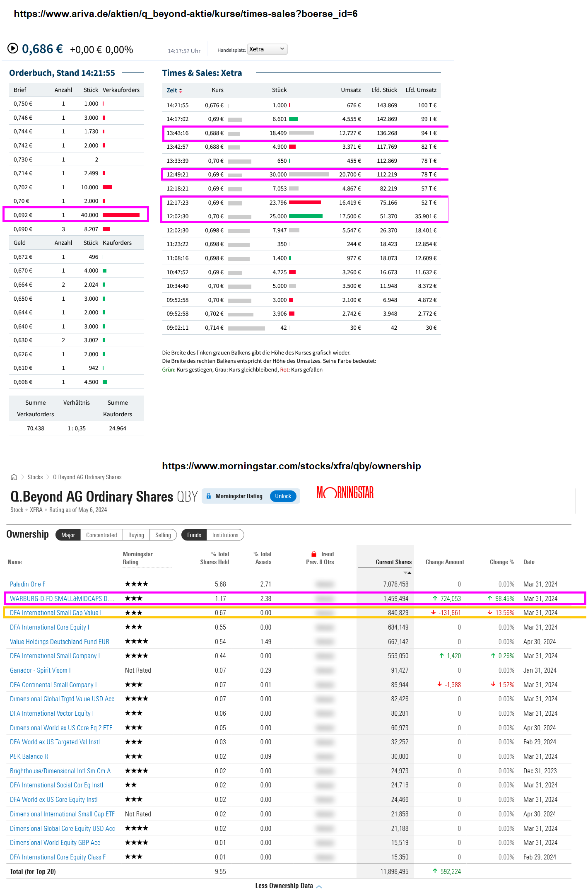Switch to the Concentrated tab
The height and width of the screenshot is (893, 588).
(101, 535)
